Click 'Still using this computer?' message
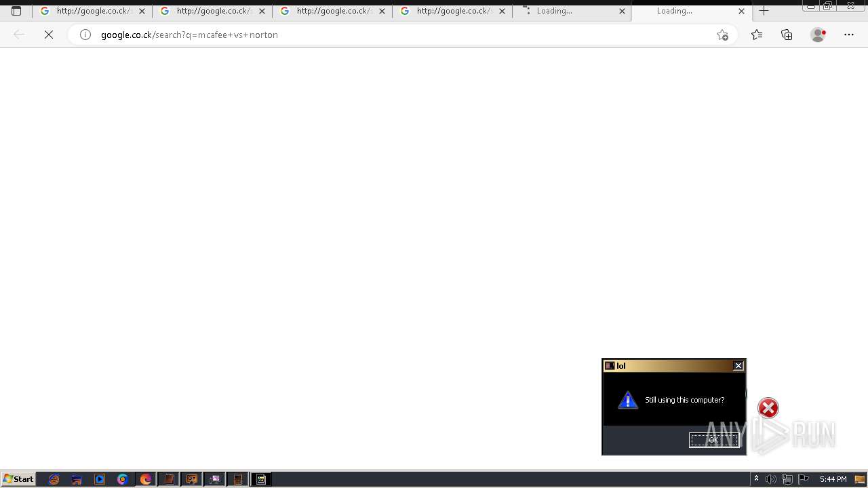Viewport: 868px width, 488px height. (684, 400)
